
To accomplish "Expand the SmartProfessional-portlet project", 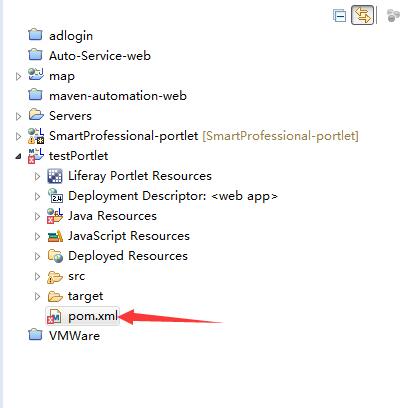I will (x=18, y=136).
